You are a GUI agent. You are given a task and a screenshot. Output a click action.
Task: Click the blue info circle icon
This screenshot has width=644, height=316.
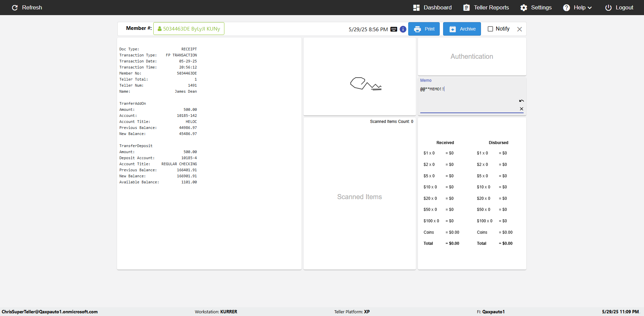(403, 29)
